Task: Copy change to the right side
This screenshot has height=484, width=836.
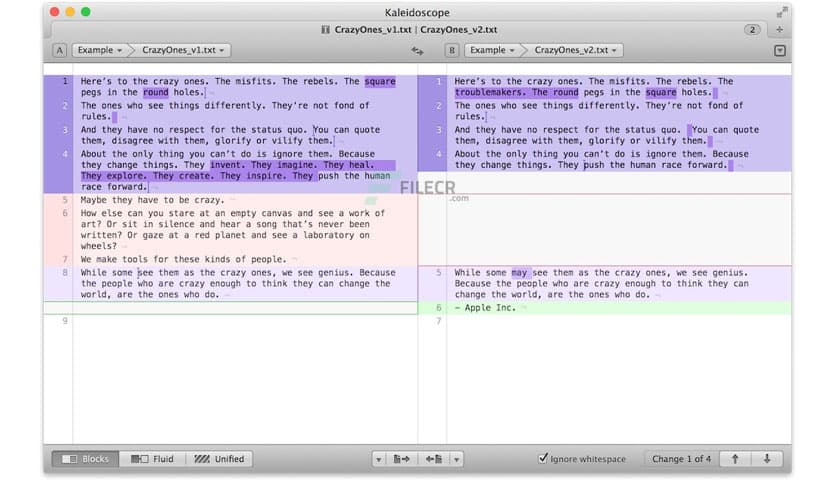Action: [x=403, y=459]
